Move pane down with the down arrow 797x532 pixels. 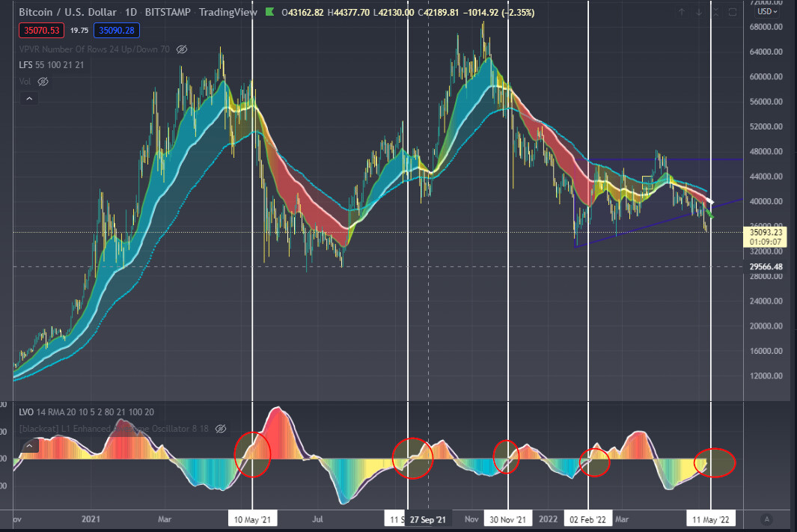(x=700, y=13)
